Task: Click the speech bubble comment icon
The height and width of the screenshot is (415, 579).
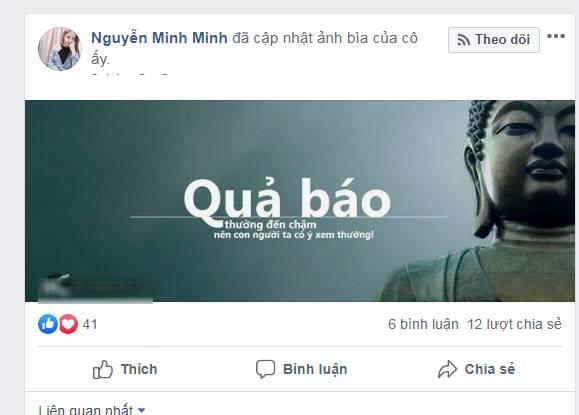Action: (x=265, y=369)
